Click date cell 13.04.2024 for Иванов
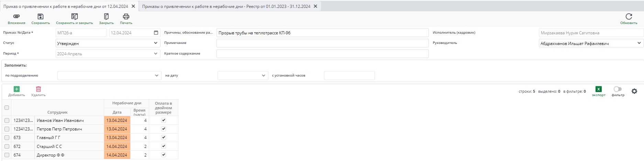 pos(117,120)
